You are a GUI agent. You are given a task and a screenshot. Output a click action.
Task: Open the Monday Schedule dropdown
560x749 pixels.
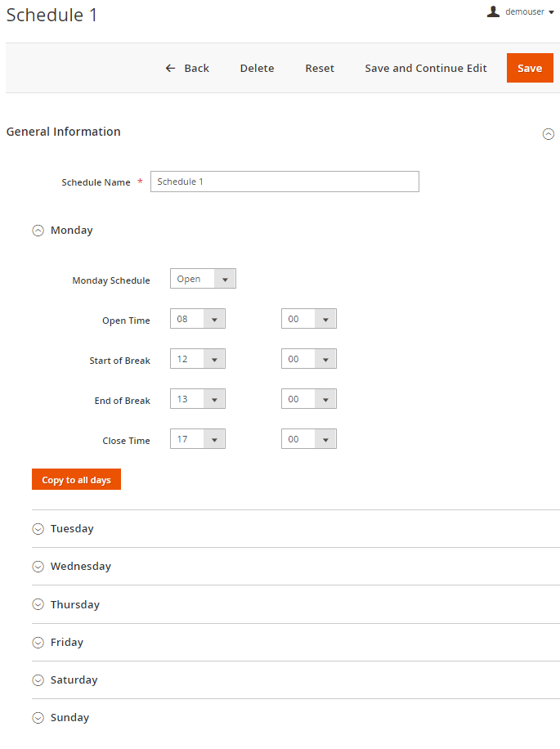coord(203,279)
